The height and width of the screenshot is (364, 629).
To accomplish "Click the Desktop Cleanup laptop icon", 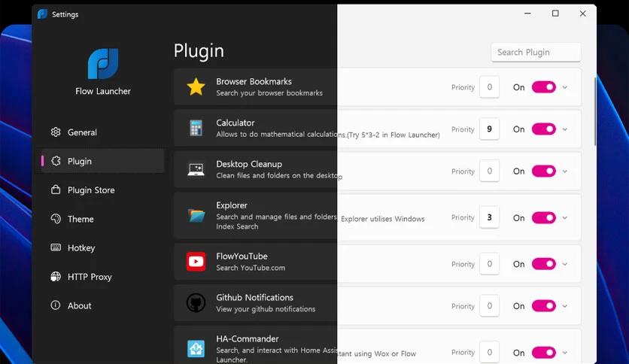I will point(196,169).
